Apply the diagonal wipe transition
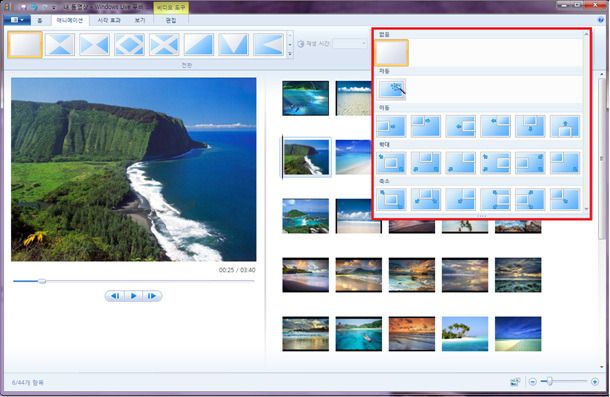This screenshot has height=397, width=610. tap(199, 44)
